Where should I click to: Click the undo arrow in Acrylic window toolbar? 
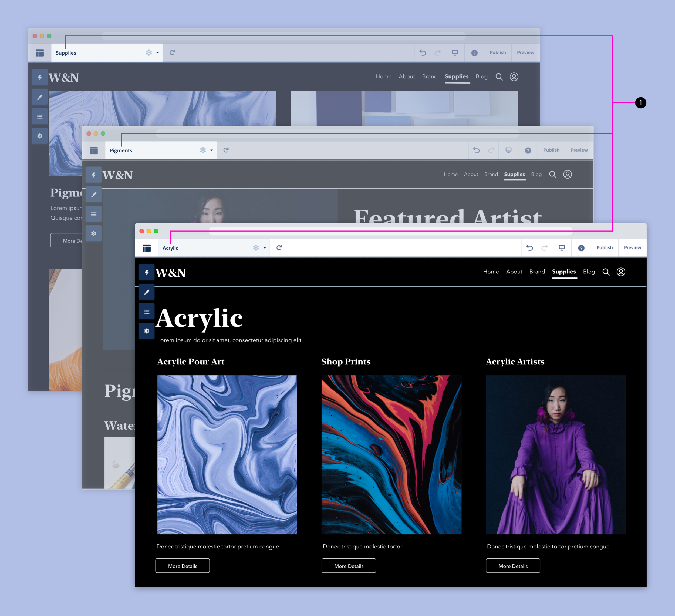[529, 247]
